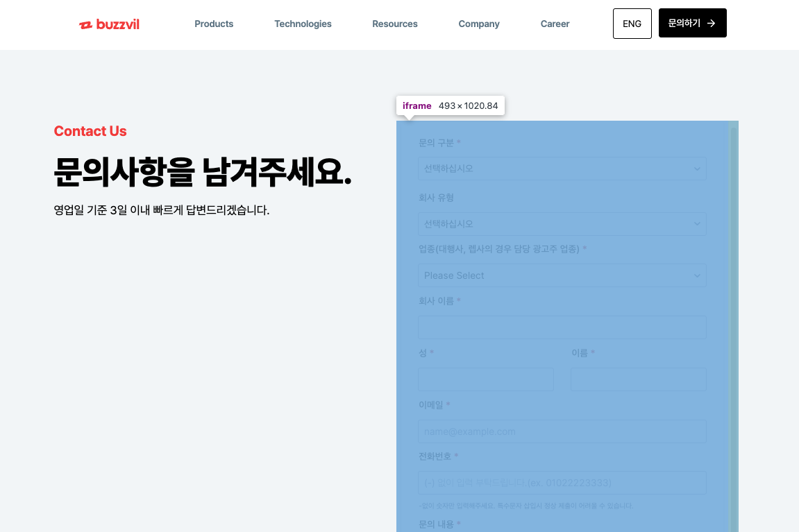Click the Contact Us heading link
The image size is (799, 532).
[90, 131]
